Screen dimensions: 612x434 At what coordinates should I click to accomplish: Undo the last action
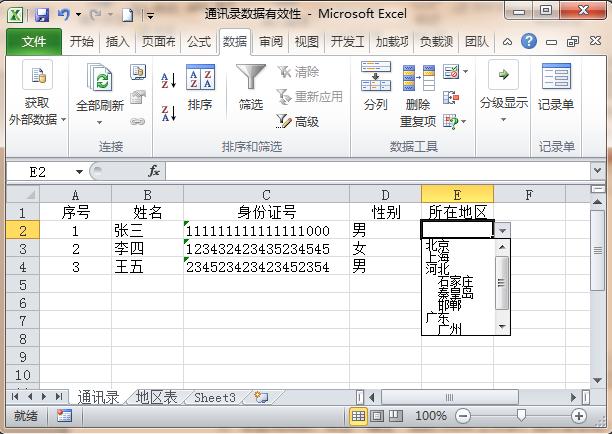pyautogui.click(x=64, y=15)
